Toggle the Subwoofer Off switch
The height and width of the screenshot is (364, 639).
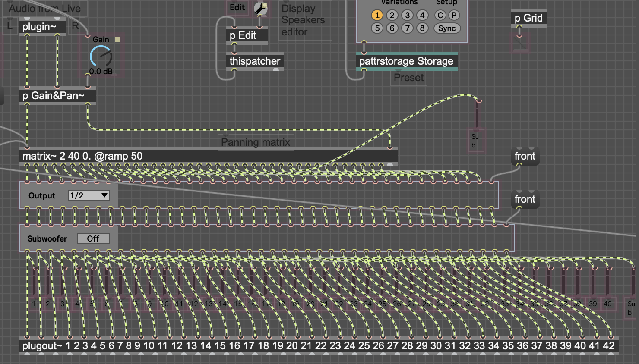tap(93, 239)
